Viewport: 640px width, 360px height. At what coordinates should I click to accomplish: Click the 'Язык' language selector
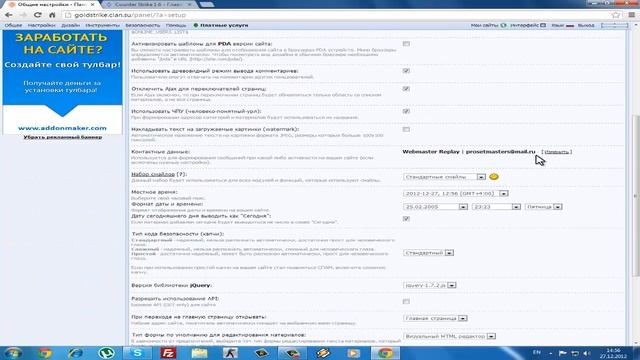point(557,25)
